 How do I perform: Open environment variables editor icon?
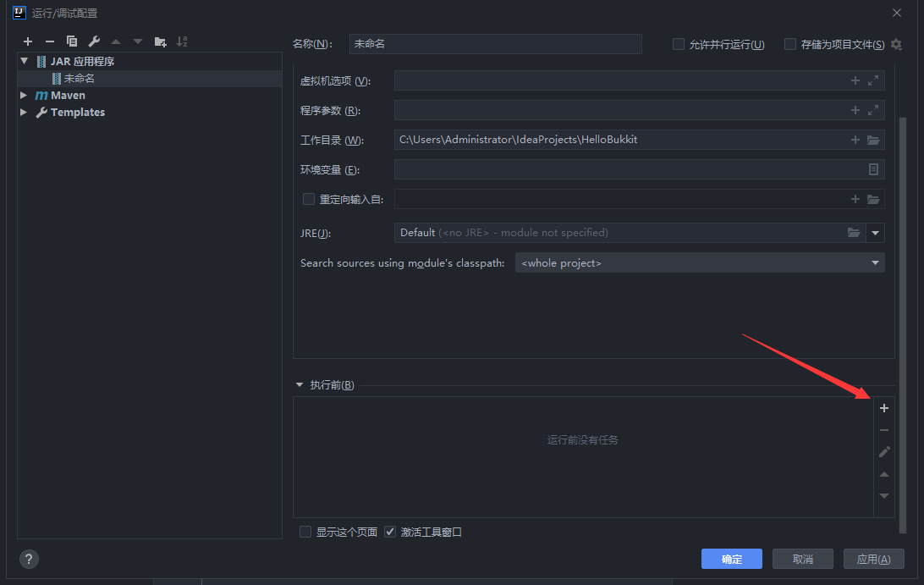tap(874, 169)
